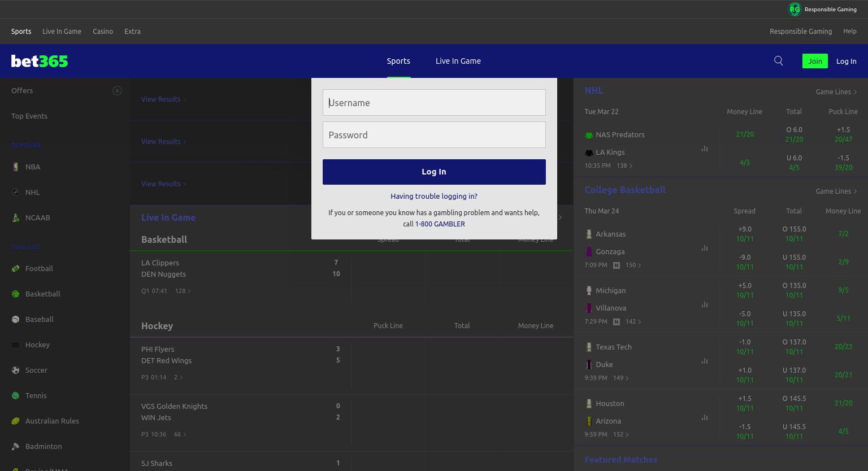The width and height of the screenshot is (868, 471).
Task: Click Log In in the header
Action: (846, 61)
